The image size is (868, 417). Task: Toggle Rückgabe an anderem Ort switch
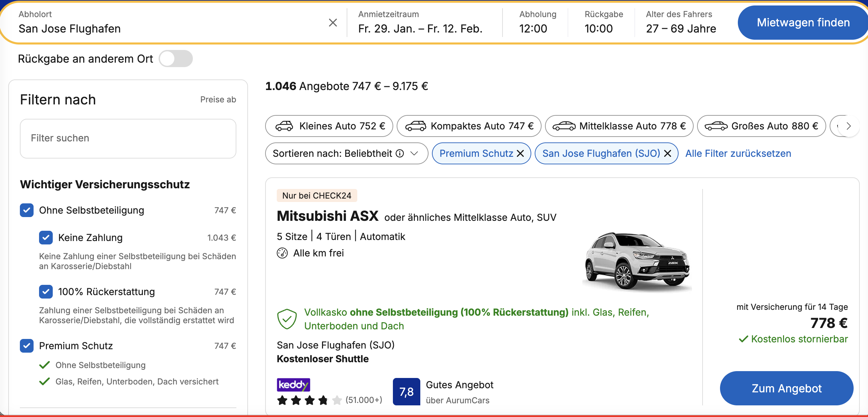click(x=176, y=59)
